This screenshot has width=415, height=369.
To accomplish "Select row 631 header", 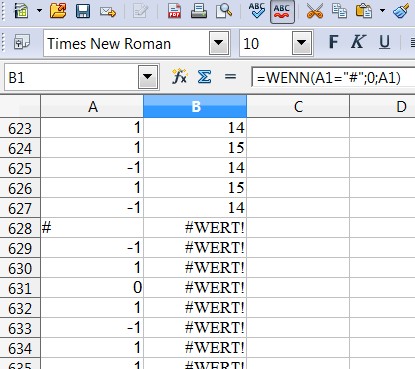I will (20, 288).
